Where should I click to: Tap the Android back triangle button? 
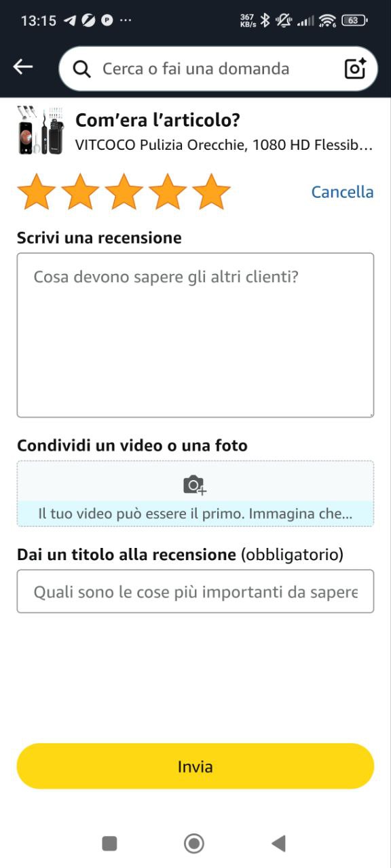click(278, 843)
